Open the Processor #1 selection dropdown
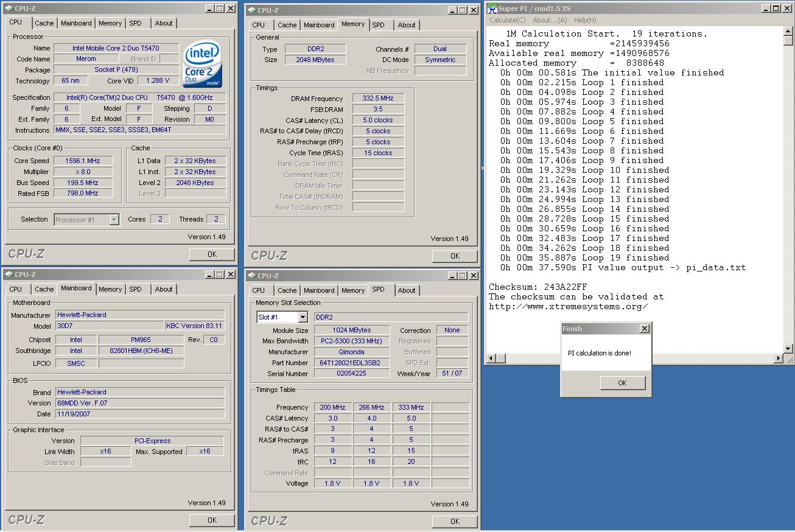Viewport: 795px width, 532px height. click(114, 220)
